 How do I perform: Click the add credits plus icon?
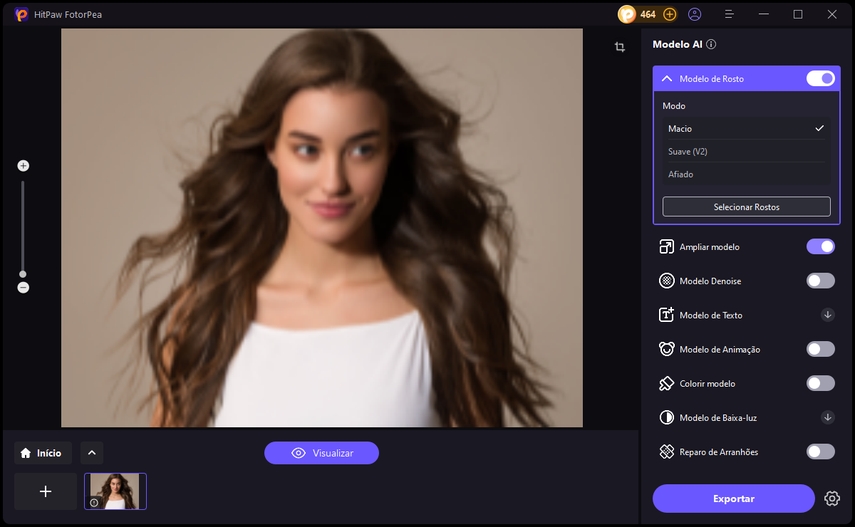pyautogui.click(x=670, y=15)
